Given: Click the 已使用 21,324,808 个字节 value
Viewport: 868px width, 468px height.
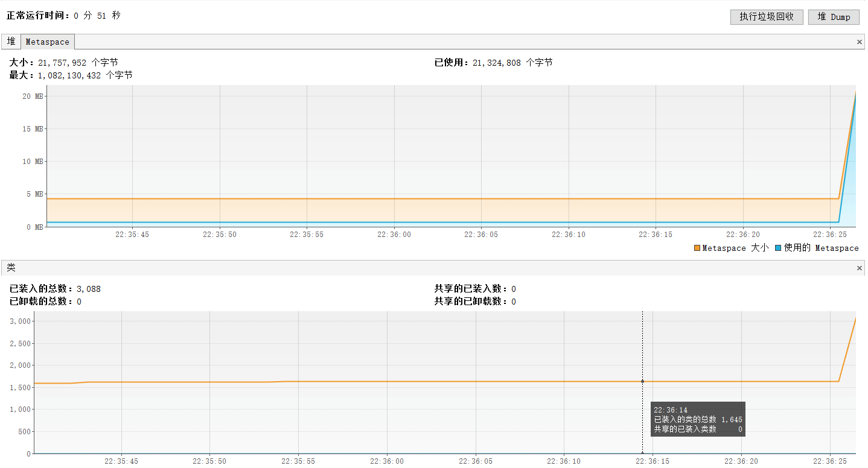Looking at the screenshot, I should pyautogui.click(x=493, y=63).
